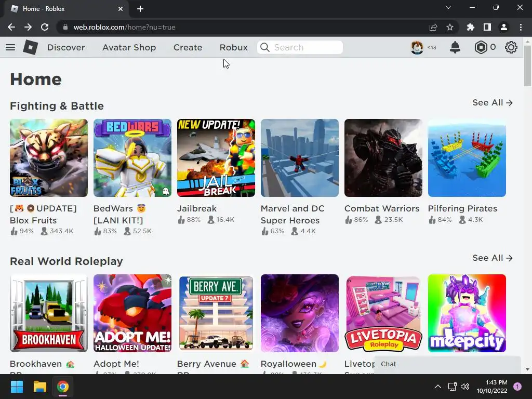Open the notifications bell
532x399 pixels.
coord(455,47)
